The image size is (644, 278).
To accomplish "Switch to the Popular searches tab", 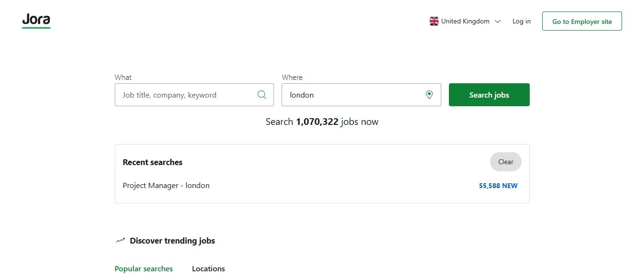I will (x=144, y=269).
